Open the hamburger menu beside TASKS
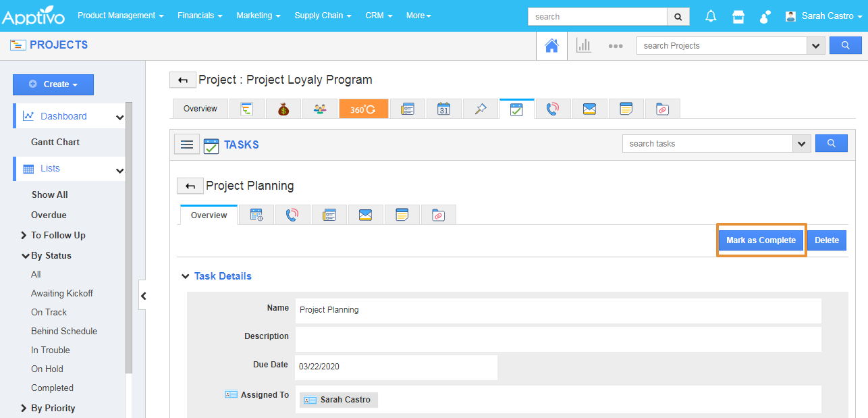 pos(187,145)
